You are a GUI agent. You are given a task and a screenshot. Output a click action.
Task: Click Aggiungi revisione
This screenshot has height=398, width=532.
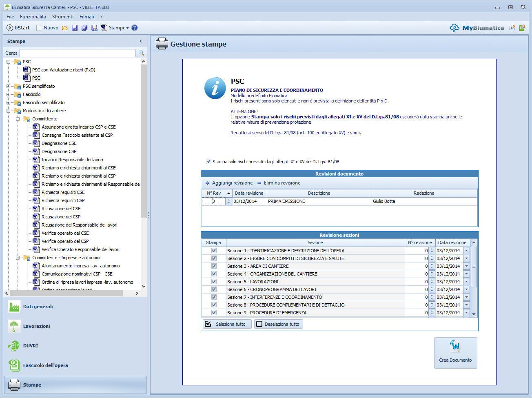pyautogui.click(x=229, y=183)
